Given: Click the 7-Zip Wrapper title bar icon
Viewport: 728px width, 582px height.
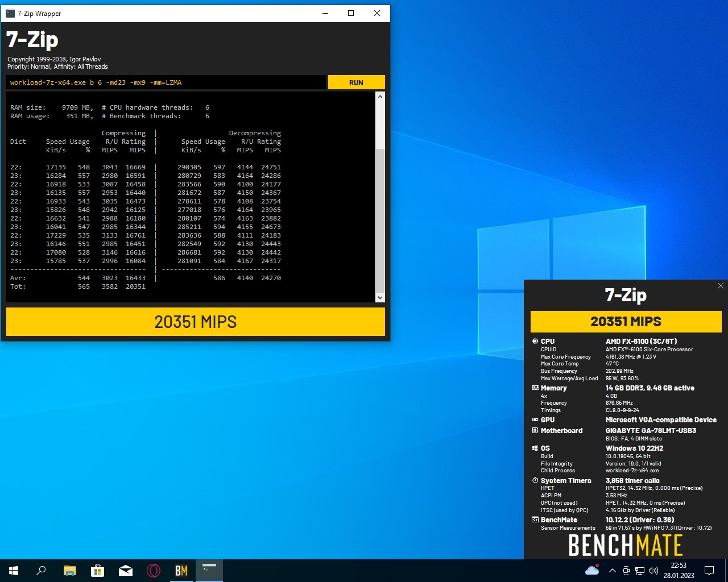Looking at the screenshot, I should click(x=10, y=13).
